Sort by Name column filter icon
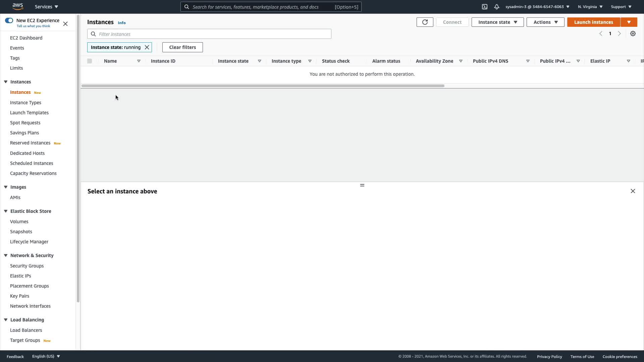The height and width of the screenshot is (362, 644). tap(139, 61)
